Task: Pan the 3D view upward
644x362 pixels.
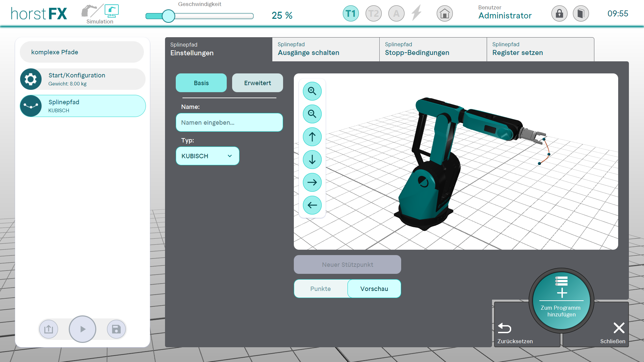Action: click(x=312, y=137)
